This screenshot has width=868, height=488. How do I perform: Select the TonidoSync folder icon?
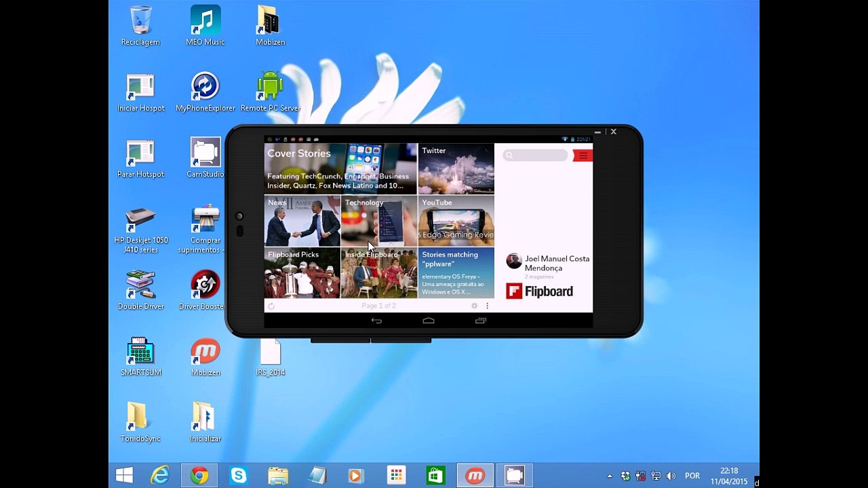coord(140,422)
